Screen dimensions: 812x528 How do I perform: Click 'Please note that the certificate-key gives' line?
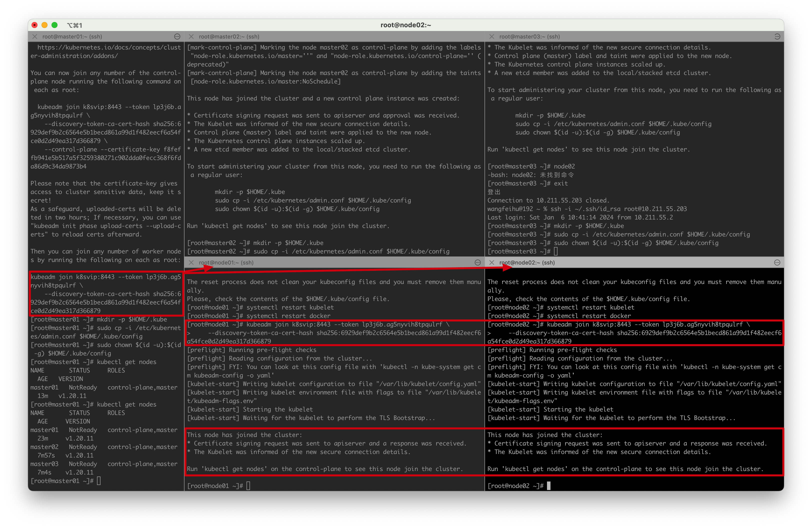point(104,183)
